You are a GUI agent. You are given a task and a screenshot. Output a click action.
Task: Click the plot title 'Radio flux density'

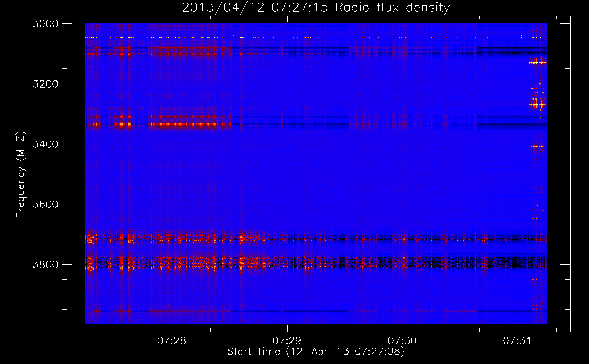pos(392,8)
